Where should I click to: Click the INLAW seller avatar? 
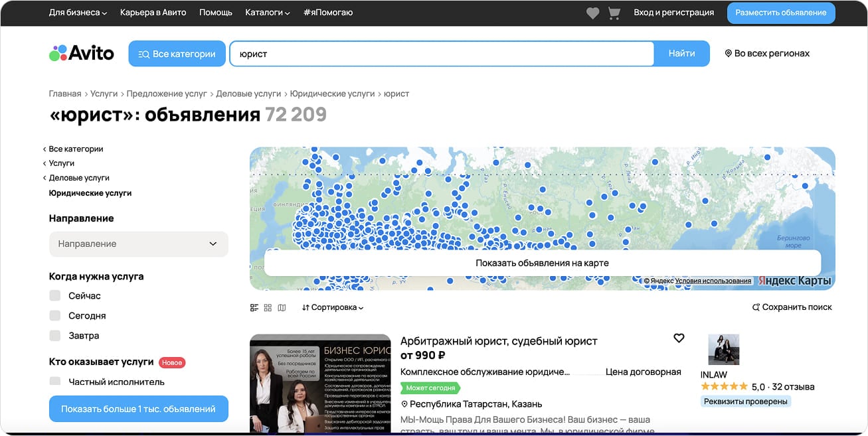723,350
